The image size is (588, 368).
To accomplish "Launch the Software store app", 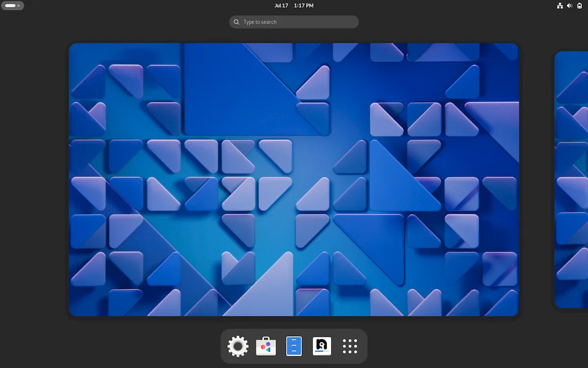I will (x=266, y=346).
